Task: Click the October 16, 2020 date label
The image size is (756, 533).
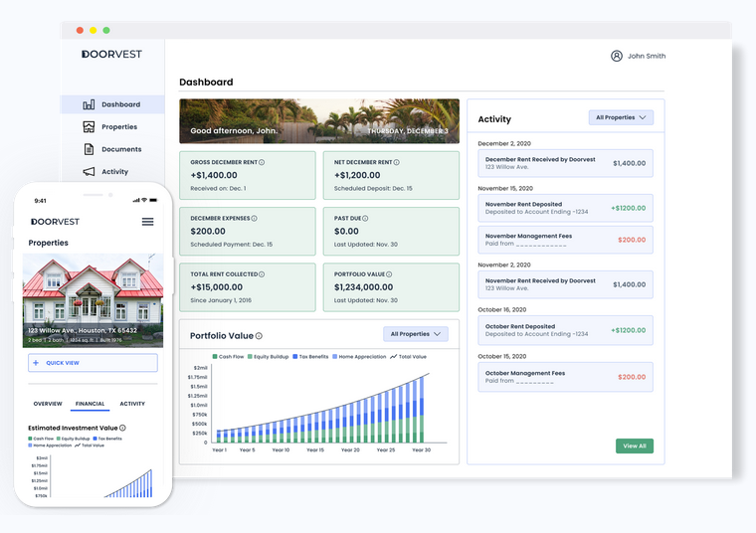Action: pyautogui.click(x=502, y=310)
